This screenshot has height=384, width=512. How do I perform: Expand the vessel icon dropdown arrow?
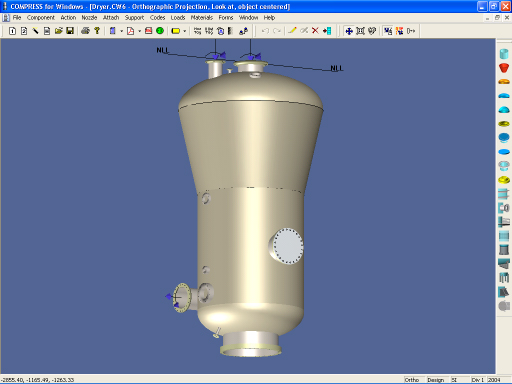pos(121,31)
